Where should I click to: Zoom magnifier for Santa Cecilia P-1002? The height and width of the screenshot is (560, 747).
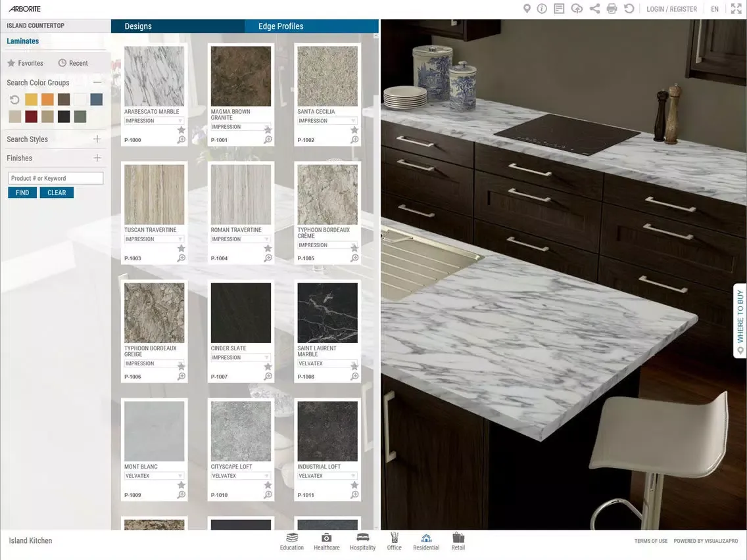[x=355, y=139]
